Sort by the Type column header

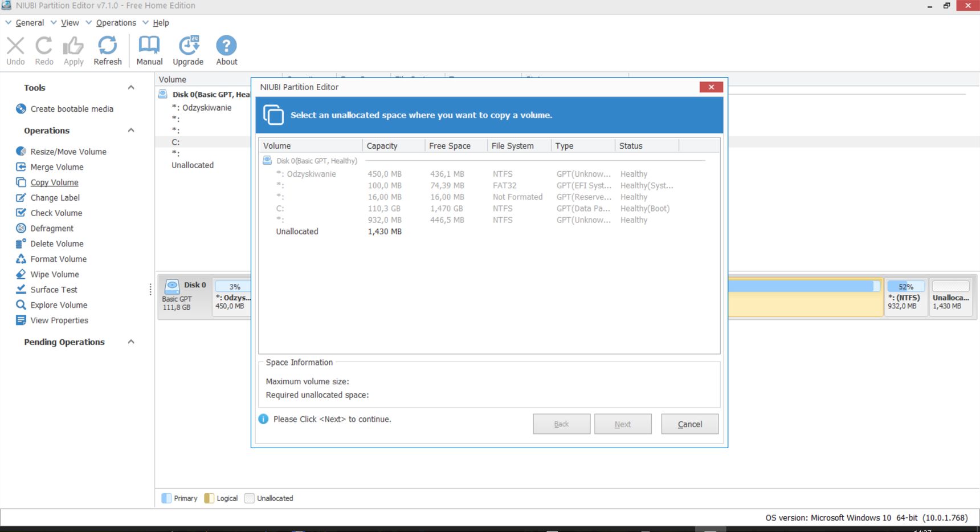583,146
